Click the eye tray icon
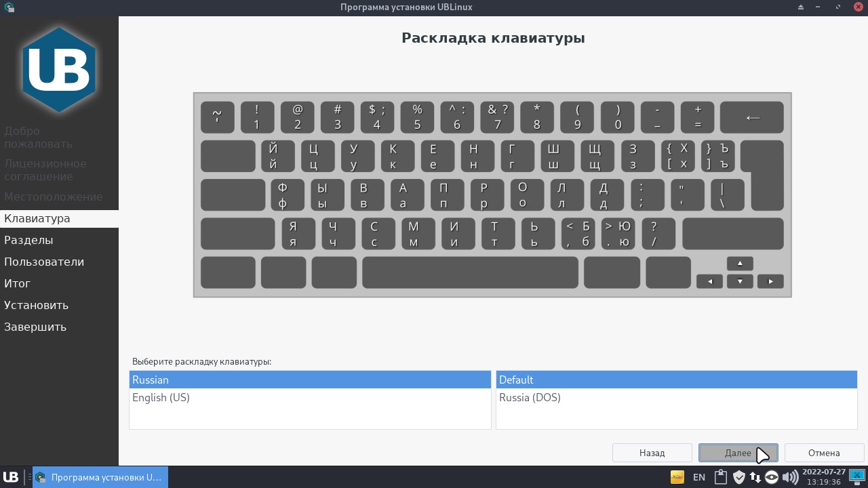 772,477
